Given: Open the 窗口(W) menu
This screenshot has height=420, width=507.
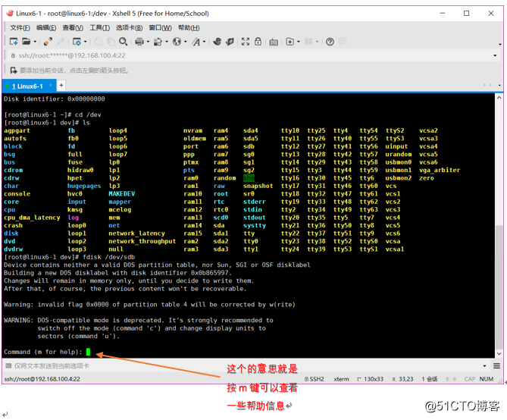Looking at the screenshot, I should [x=160, y=28].
